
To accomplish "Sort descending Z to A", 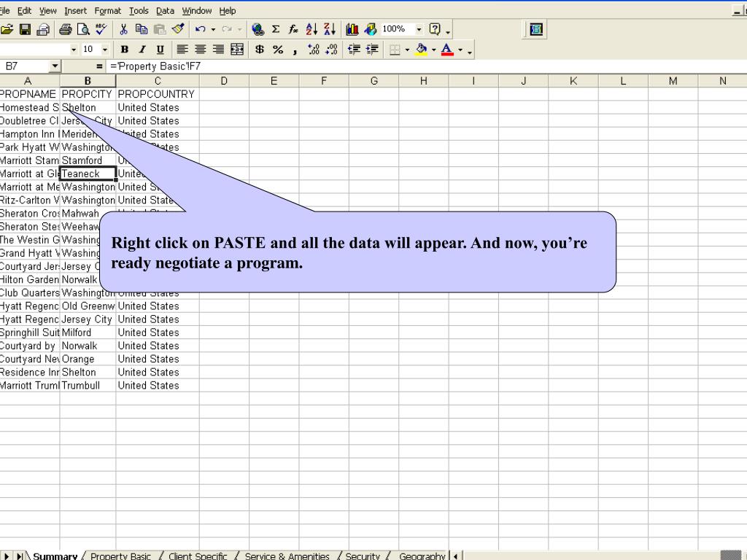I will [330, 29].
